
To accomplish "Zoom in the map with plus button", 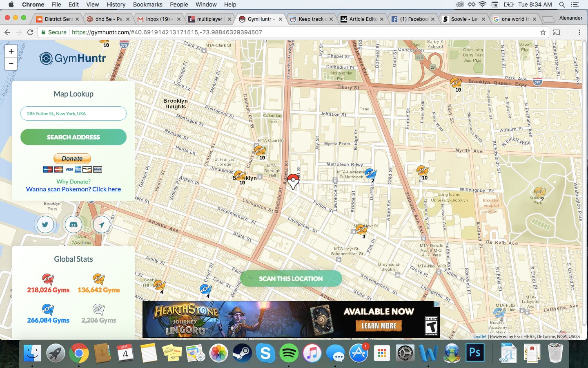I will click(x=11, y=52).
